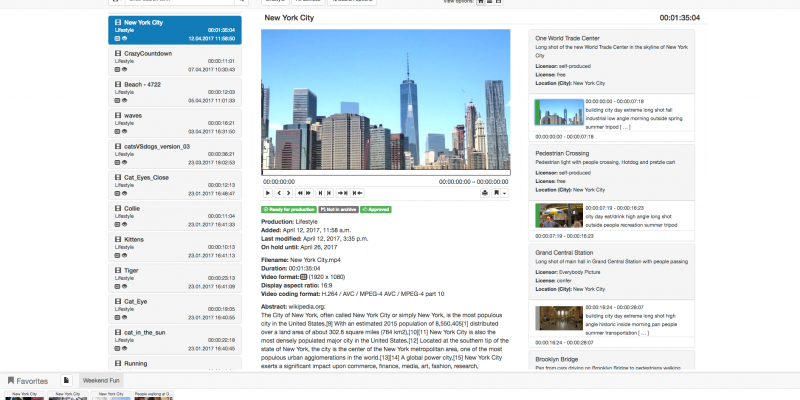The image size is (800, 400).
Task: Set the mark-out point
Action: pyautogui.click(x=329, y=193)
